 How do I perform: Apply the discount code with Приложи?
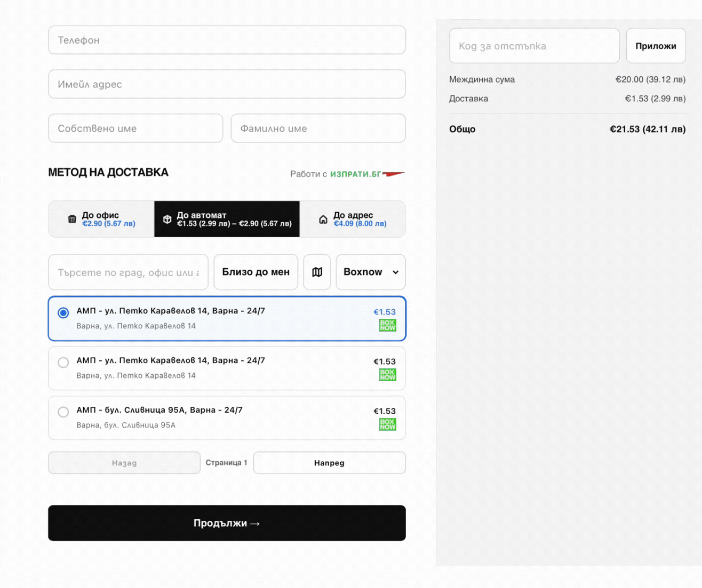[x=656, y=46]
